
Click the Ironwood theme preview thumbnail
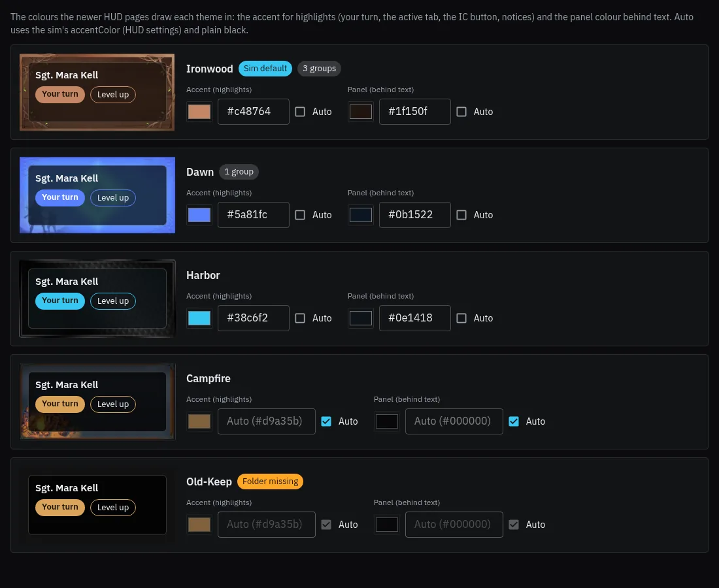coord(97,92)
